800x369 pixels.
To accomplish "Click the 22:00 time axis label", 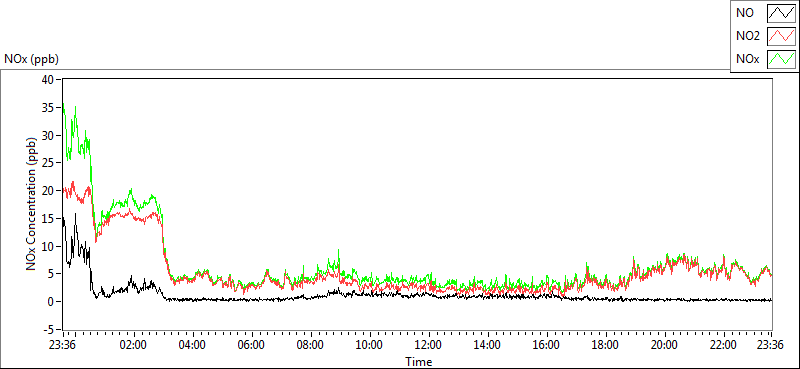I will point(724,344).
